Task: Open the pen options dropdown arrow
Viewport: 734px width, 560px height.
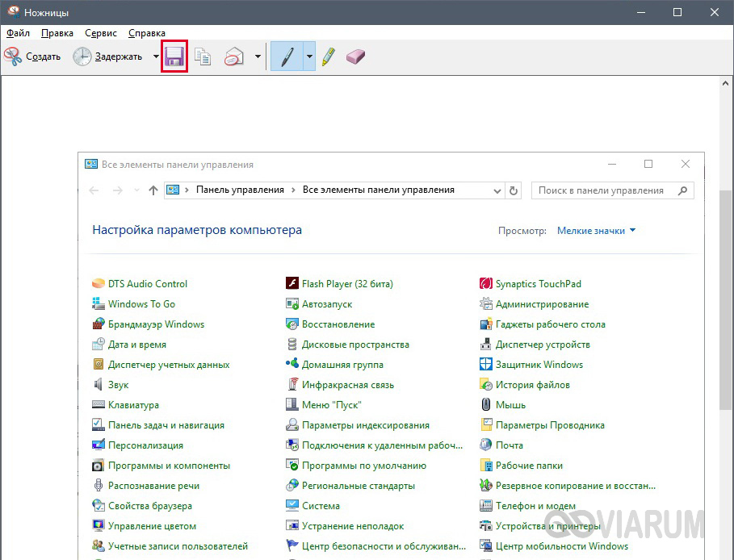Action: pyautogui.click(x=309, y=56)
